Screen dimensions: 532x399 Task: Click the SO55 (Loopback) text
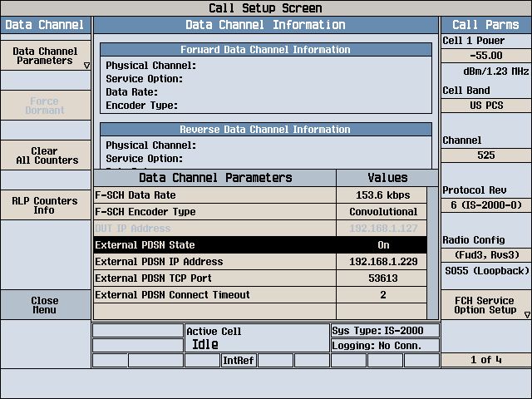pyautogui.click(x=486, y=271)
